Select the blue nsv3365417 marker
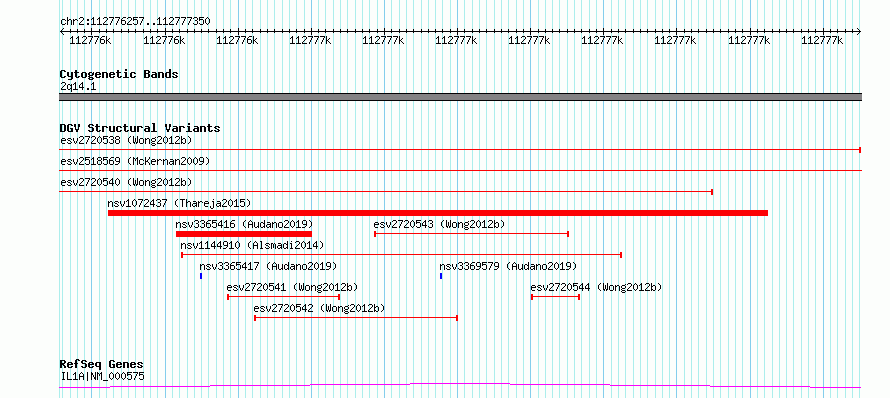 coord(201,276)
